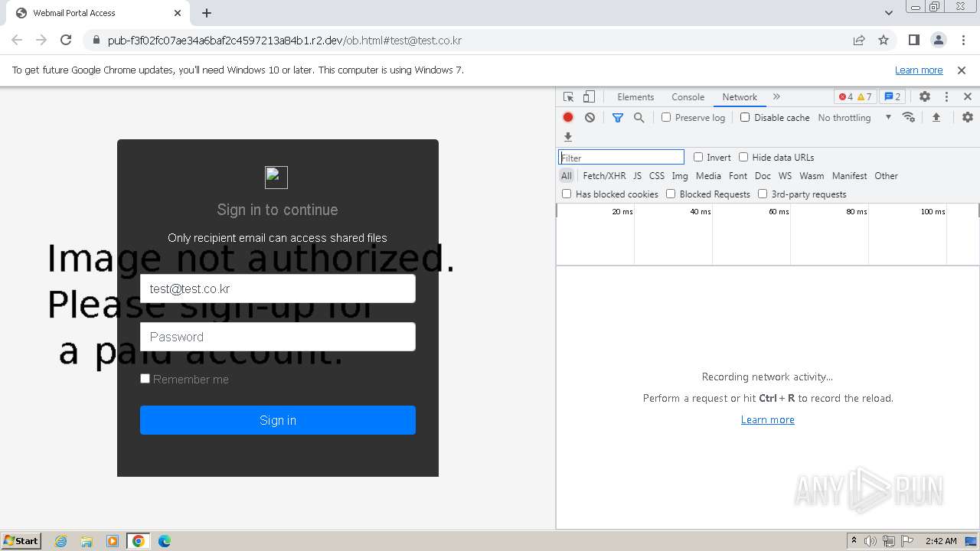Toggle the device toolbar icon
Viewport: 980px width, 551px height.
click(589, 97)
